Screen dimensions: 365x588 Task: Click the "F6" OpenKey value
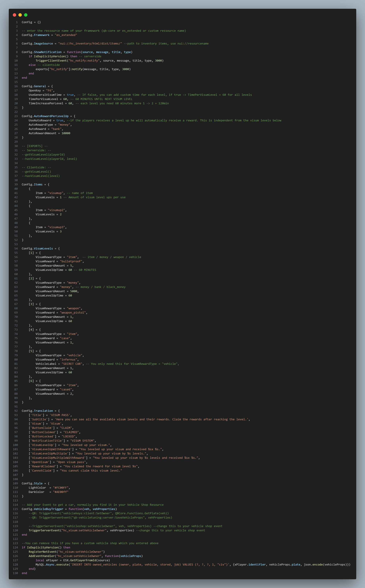[x=49, y=91]
